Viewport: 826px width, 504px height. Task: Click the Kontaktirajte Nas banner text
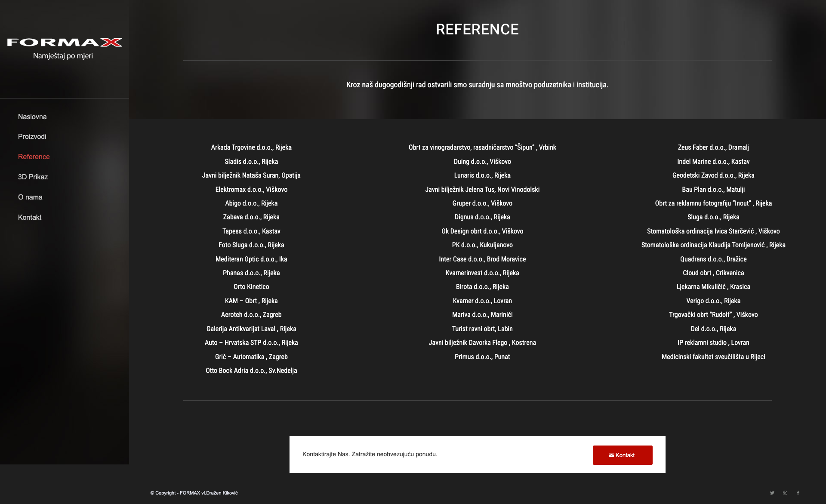click(x=370, y=454)
